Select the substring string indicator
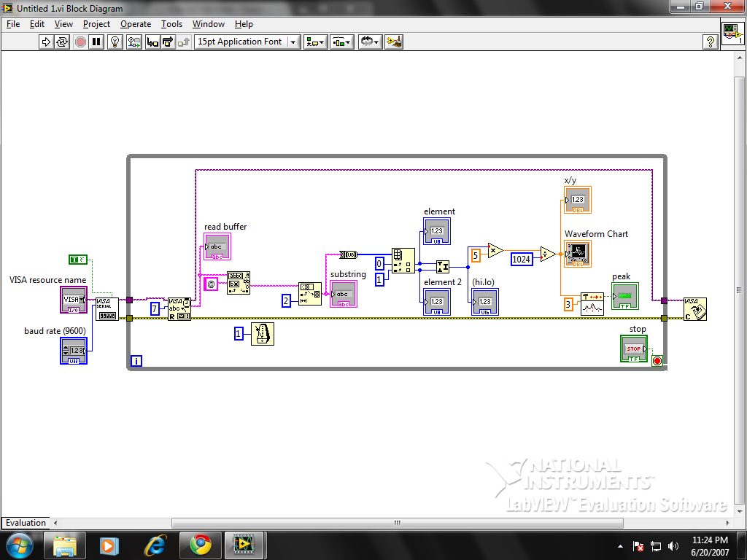 [344, 294]
